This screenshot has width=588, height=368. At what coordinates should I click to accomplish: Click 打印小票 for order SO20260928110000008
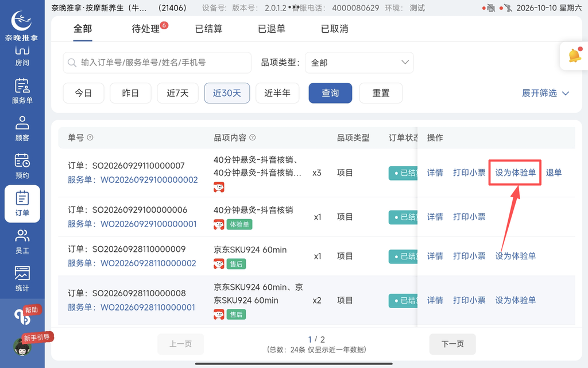click(x=469, y=300)
